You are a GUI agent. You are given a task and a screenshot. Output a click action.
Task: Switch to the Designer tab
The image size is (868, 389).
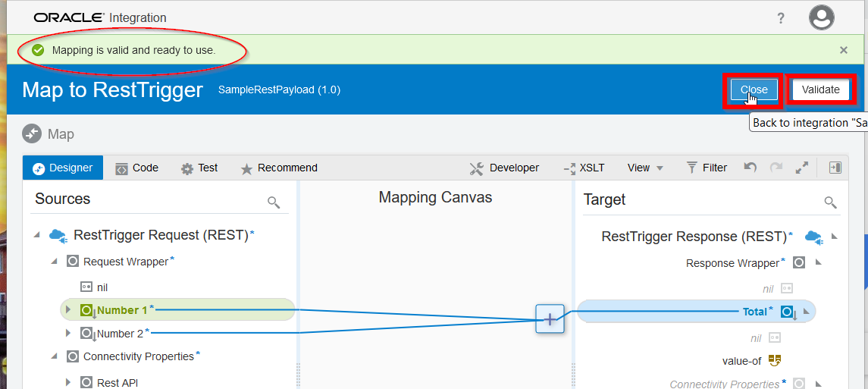(x=63, y=168)
